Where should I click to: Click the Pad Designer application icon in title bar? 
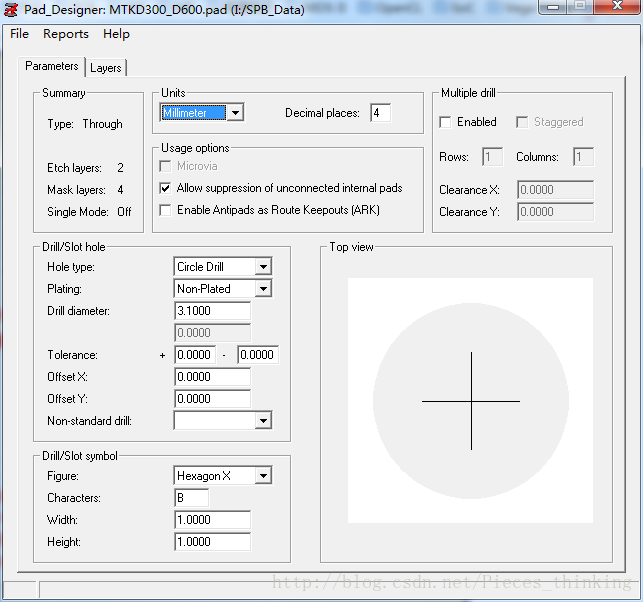[x=11, y=9]
